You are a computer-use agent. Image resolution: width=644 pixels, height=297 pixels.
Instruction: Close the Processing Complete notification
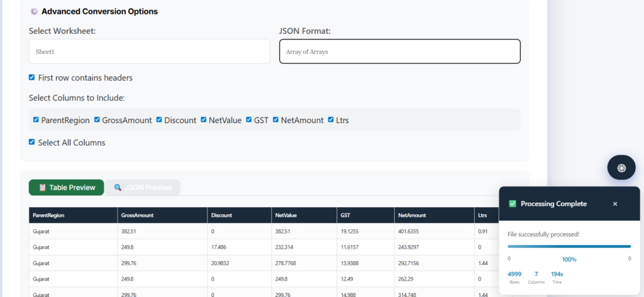615,204
